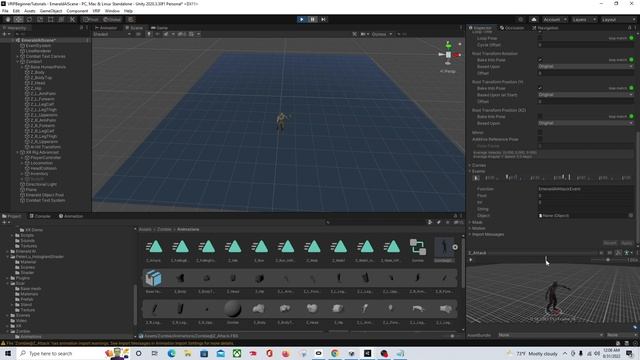Screen dimensions: 640x360
Task: Play the Z_Attack preview animation
Action: (x=471, y=260)
